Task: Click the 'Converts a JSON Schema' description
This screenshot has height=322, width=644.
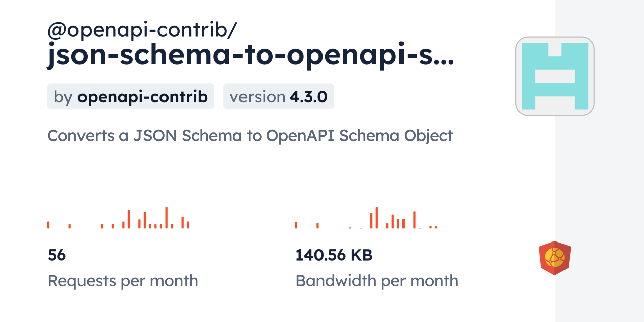Action: click(250, 136)
